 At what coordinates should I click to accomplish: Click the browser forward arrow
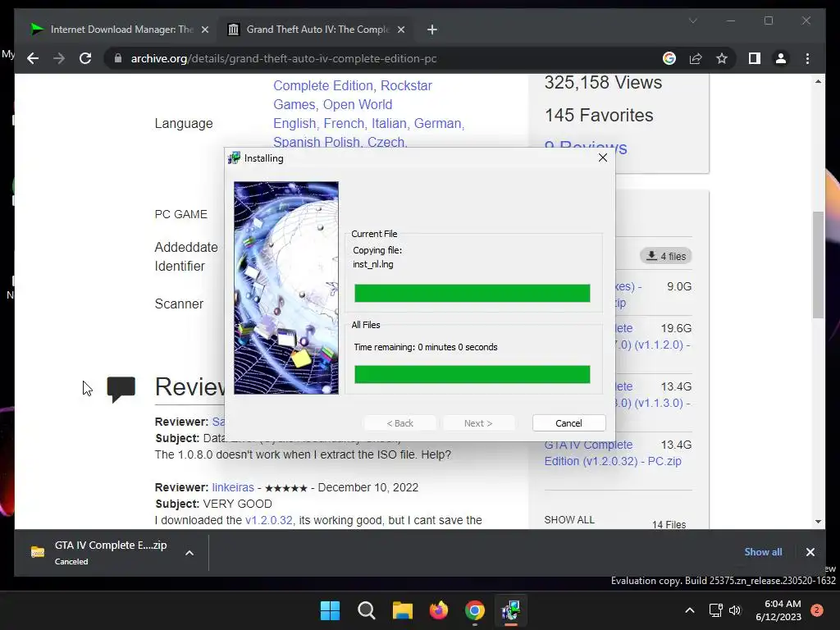tap(59, 58)
